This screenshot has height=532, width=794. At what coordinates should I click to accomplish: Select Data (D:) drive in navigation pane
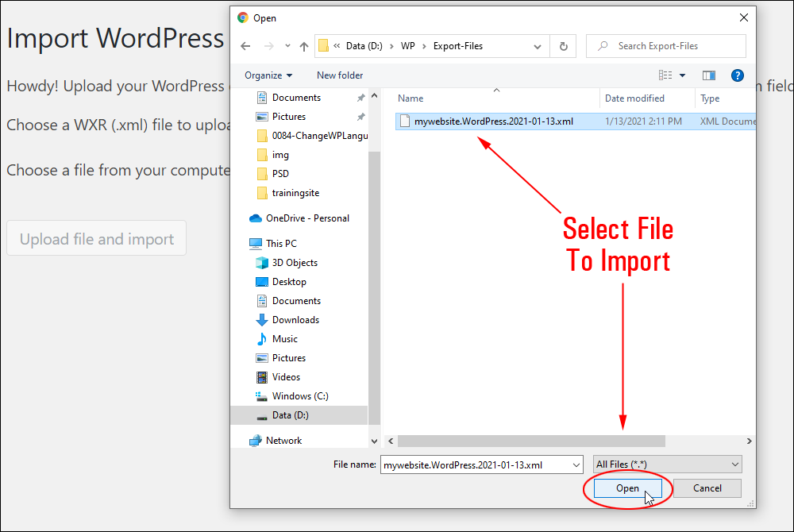tap(299, 415)
